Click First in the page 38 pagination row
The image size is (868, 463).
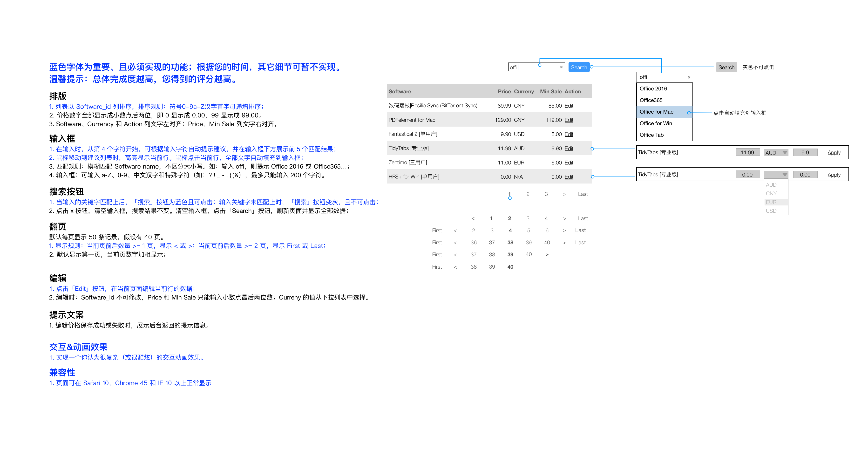437,243
